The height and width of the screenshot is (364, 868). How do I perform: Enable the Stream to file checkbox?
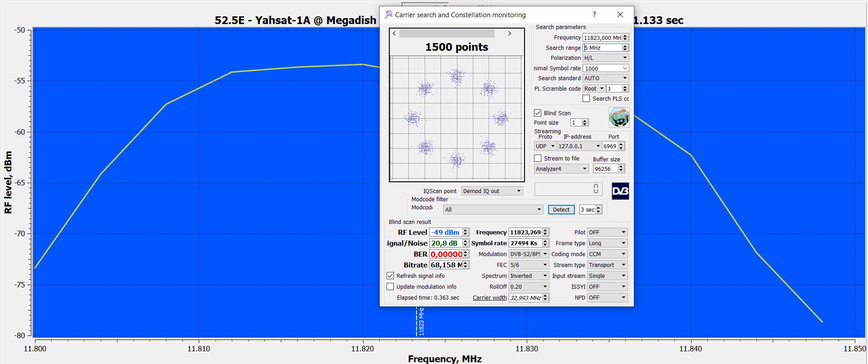click(x=538, y=158)
